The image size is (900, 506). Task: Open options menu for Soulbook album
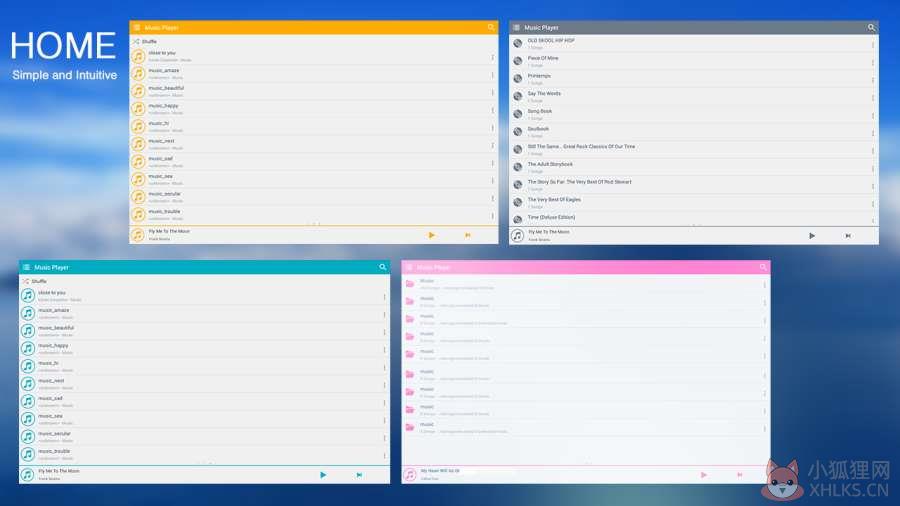click(x=873, y=133)
